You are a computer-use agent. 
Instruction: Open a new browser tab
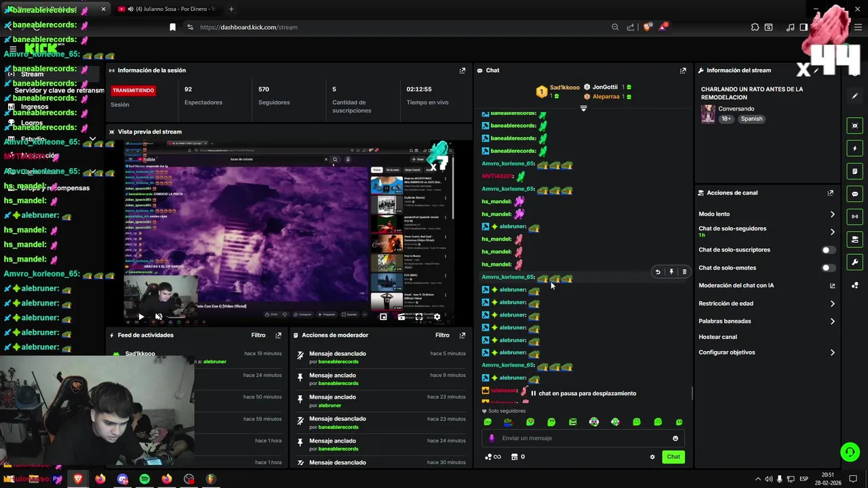pos(231,9)
